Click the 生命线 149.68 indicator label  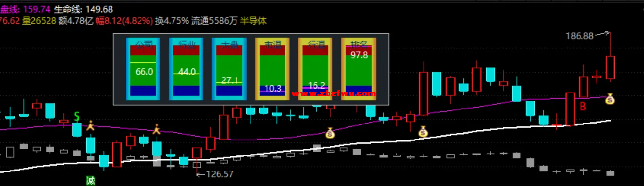coord(83,9)
